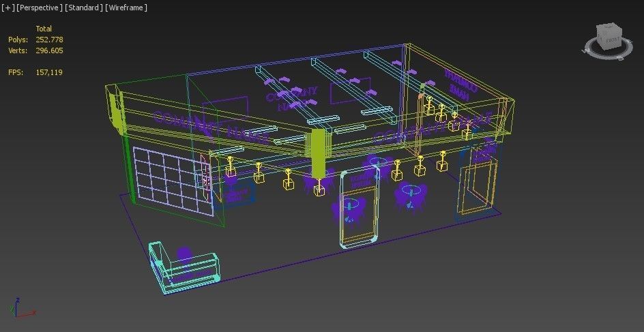Click the Verts count value 296.605

click(x=49, y=50)
